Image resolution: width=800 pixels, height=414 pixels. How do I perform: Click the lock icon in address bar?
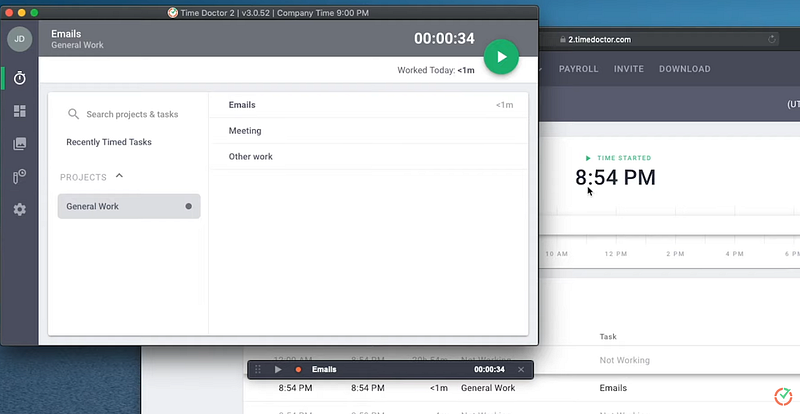point(563,39)
